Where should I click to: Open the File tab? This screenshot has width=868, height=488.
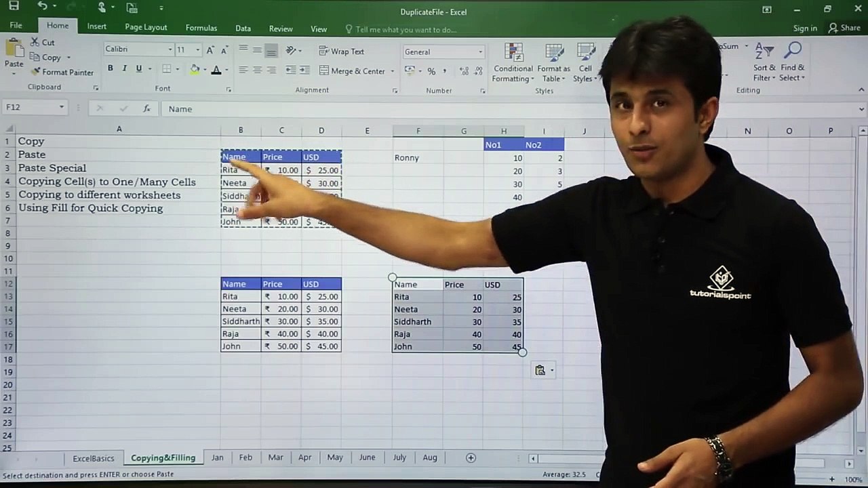coord(16,26)
